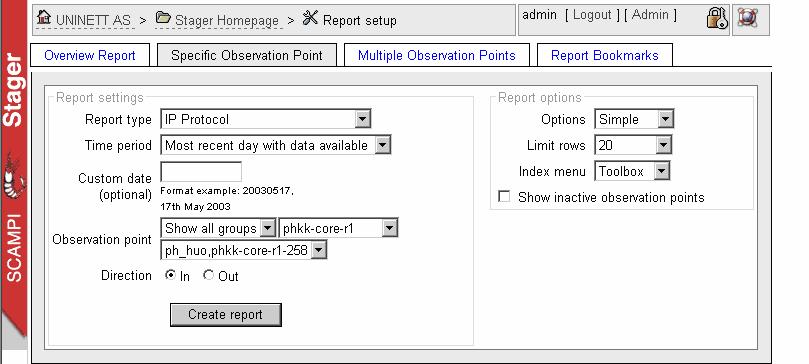Viewport: 809px width, 364px height.
Task: Click the SCAMPI shrimp logo in the sidebar
Action: point(14,177)
